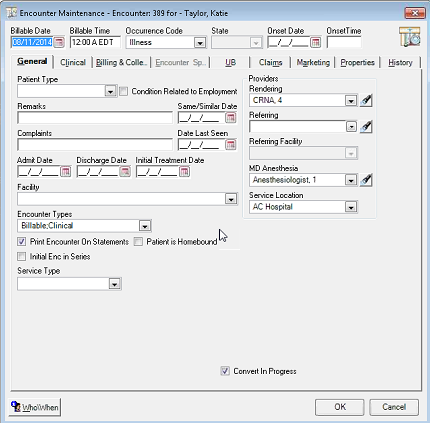The height and width of the screenshot is (423, 430).
Task: Open the Claims tab
Action: 270,62
